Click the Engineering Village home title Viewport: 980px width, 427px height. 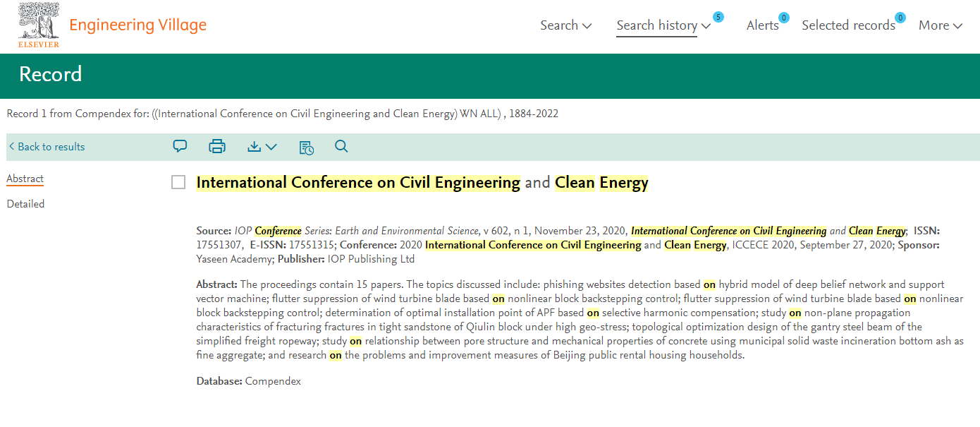138,25
